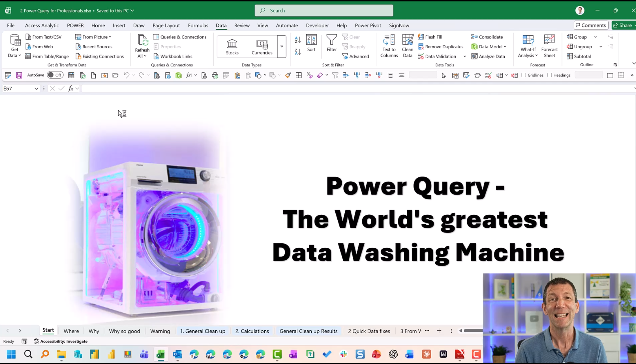Open the Name Box dropdown arrow
636x364 pixels.
[x=36, y=89]
